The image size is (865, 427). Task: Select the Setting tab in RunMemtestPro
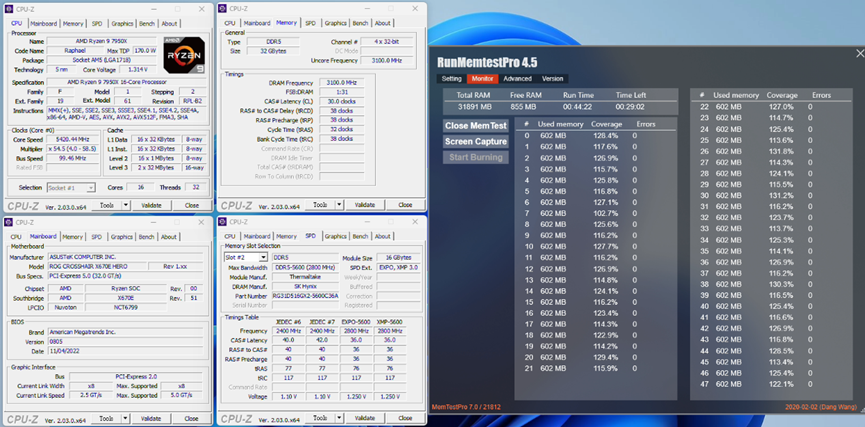click(451, 79)
